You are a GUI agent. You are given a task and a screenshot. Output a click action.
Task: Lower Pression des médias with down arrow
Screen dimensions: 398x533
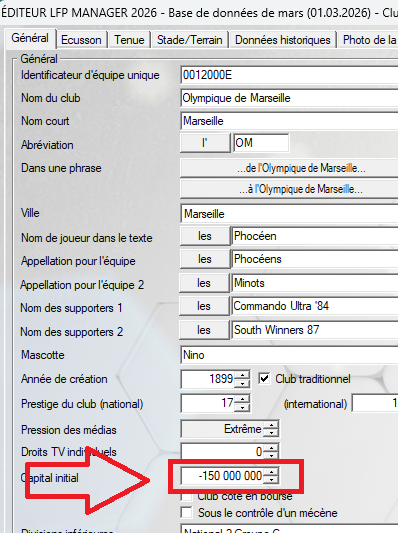pyautogui.click(x=271, y=433)
